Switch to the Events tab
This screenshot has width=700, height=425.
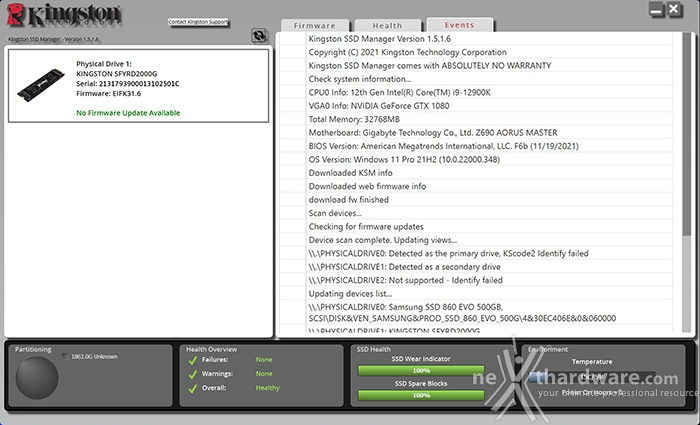(x=459, y=25)
